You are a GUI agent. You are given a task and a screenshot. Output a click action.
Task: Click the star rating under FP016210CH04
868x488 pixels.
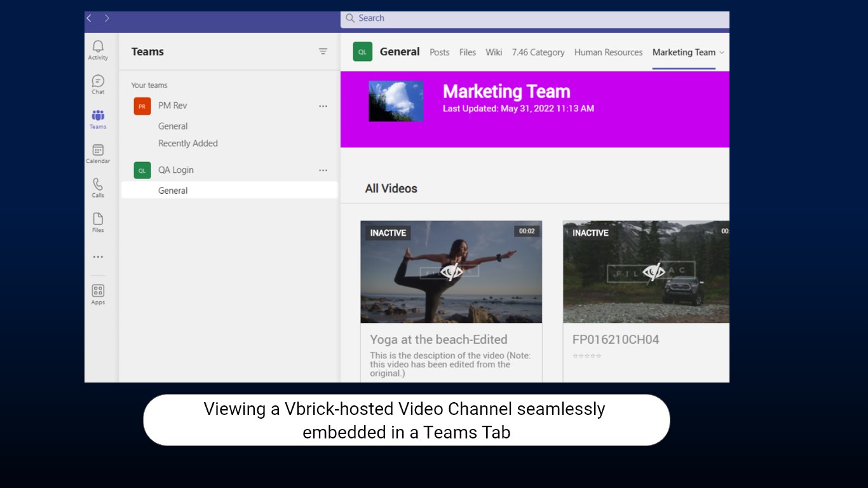tap(587, 356)
